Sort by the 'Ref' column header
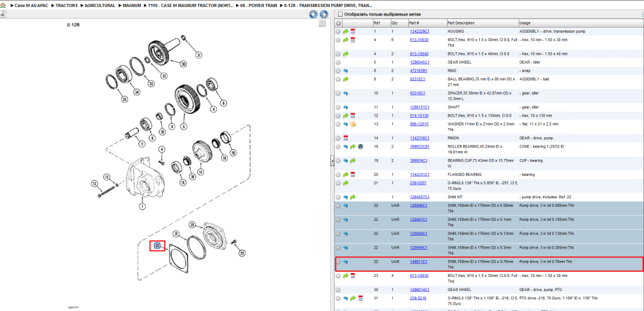 click(381, 23)
